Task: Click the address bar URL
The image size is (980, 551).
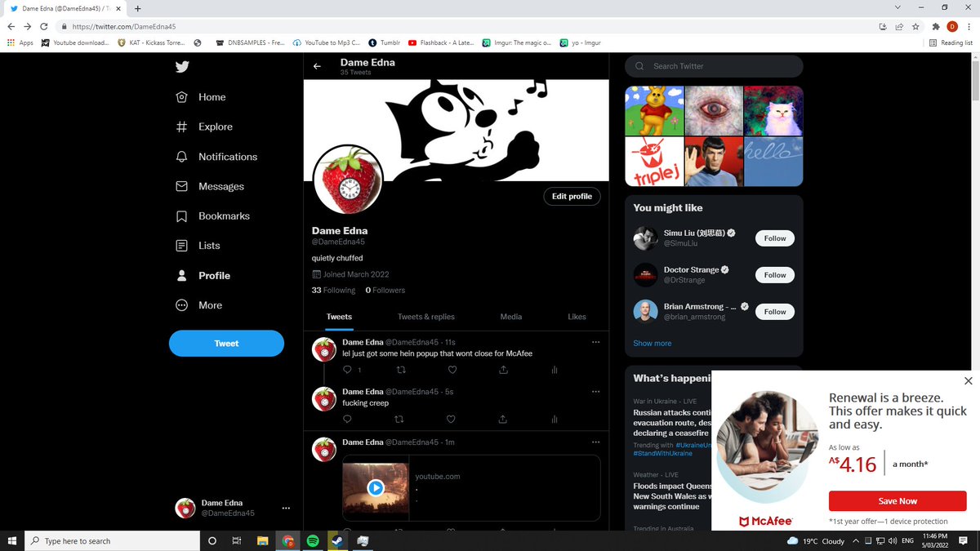Action: (124, 26)
